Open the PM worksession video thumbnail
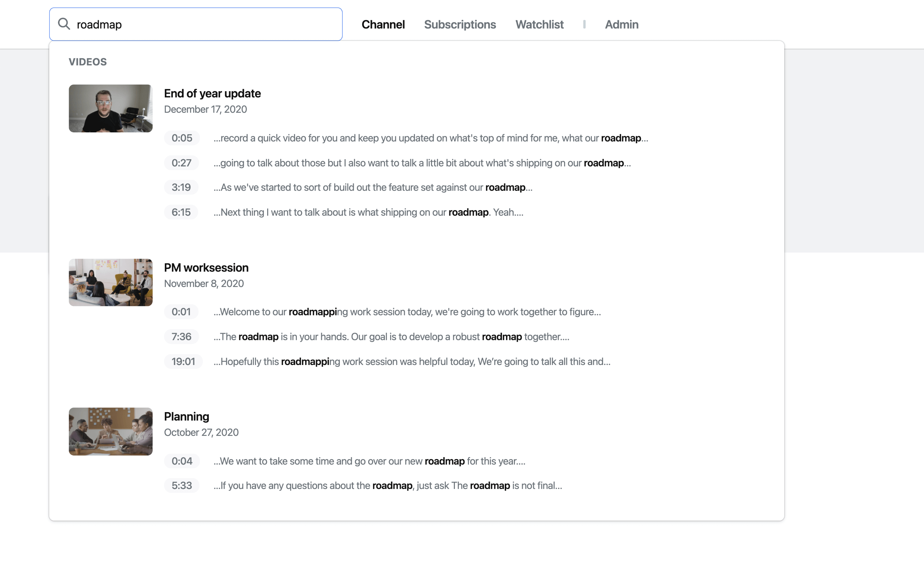The image size is (924, 562). [x=111, y=283]
